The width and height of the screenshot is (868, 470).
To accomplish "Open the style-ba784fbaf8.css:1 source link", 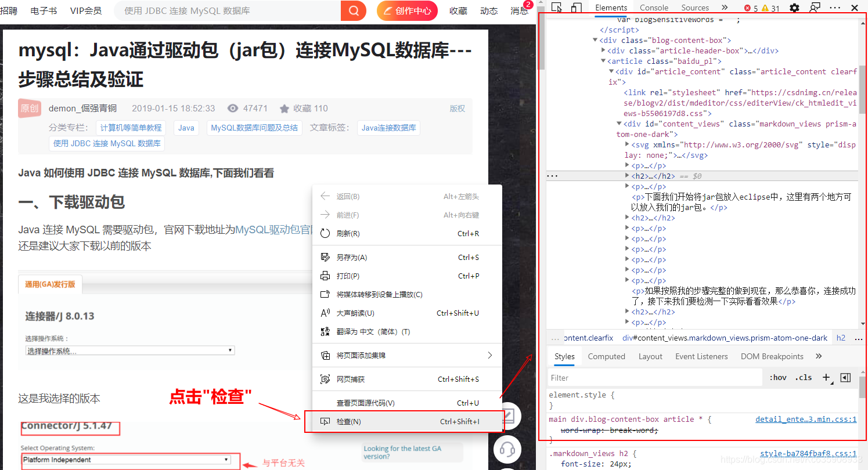I will point(808,454).
